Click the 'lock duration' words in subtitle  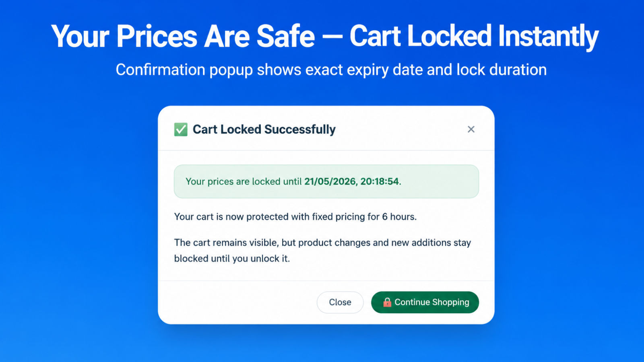[x=502, y=70]
